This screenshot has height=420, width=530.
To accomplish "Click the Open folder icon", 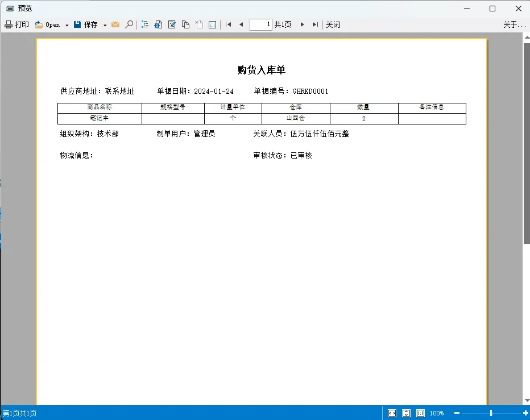I will (39, 24).
